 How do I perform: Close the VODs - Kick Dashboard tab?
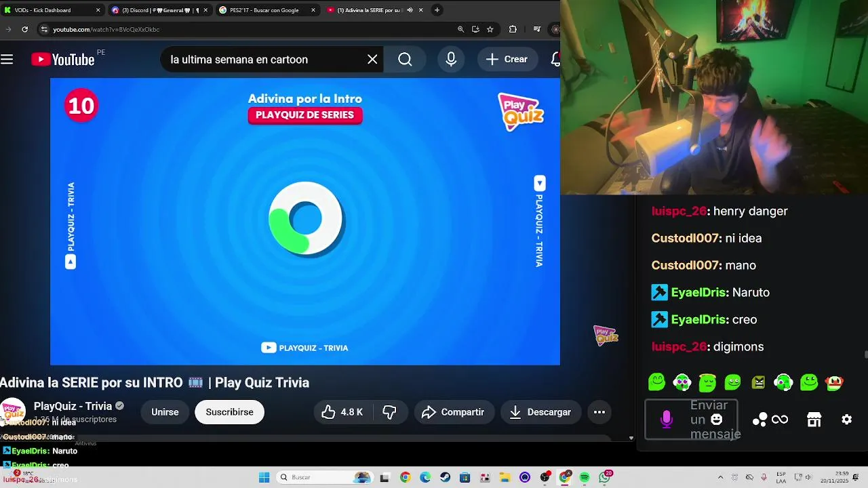click(98, 10)
